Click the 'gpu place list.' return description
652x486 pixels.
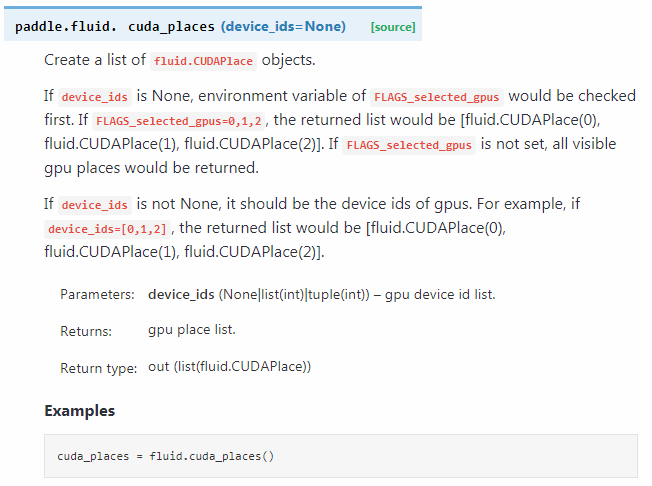(x=192, y=329)
